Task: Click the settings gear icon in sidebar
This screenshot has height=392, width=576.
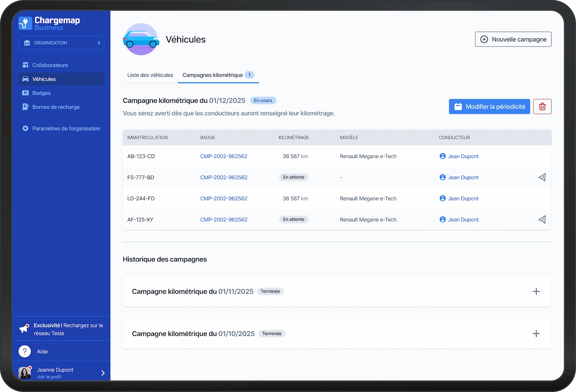Action: coord(26,129)
